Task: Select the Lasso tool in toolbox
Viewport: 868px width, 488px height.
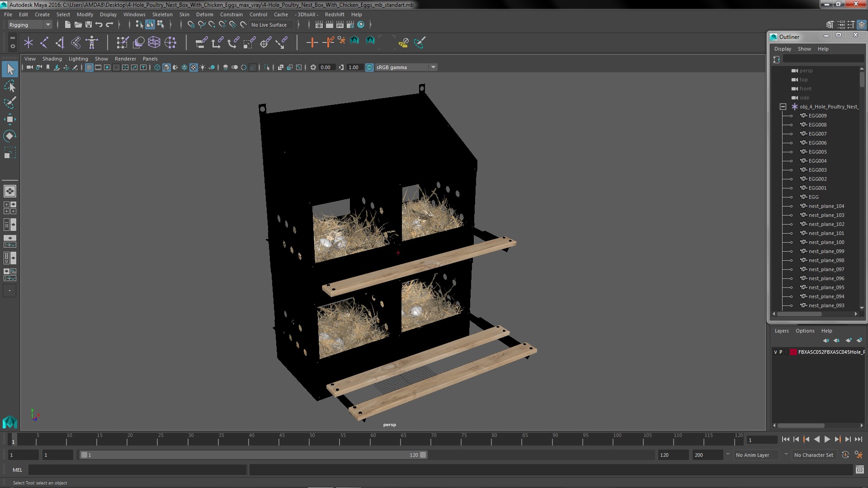Action: pyautogui.click(x=9, y=86)
